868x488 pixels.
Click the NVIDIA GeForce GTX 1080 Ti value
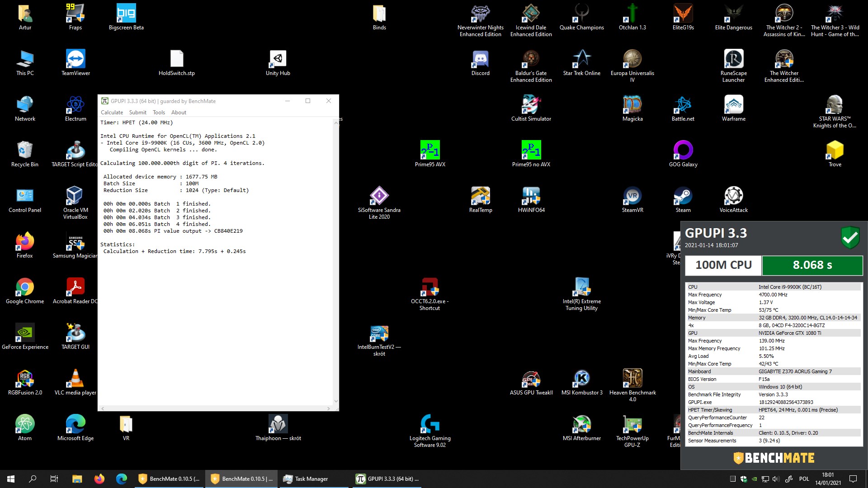click(790, 333)
